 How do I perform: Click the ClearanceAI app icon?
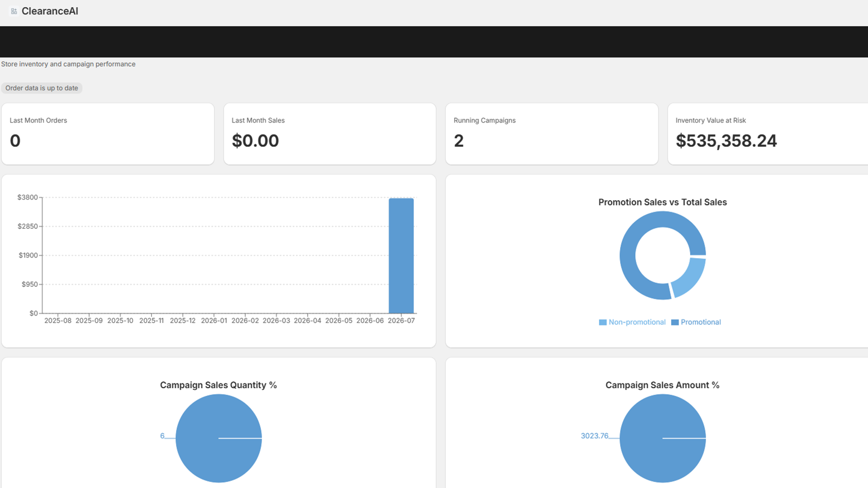pyautogui.click(x=14, y=11)
